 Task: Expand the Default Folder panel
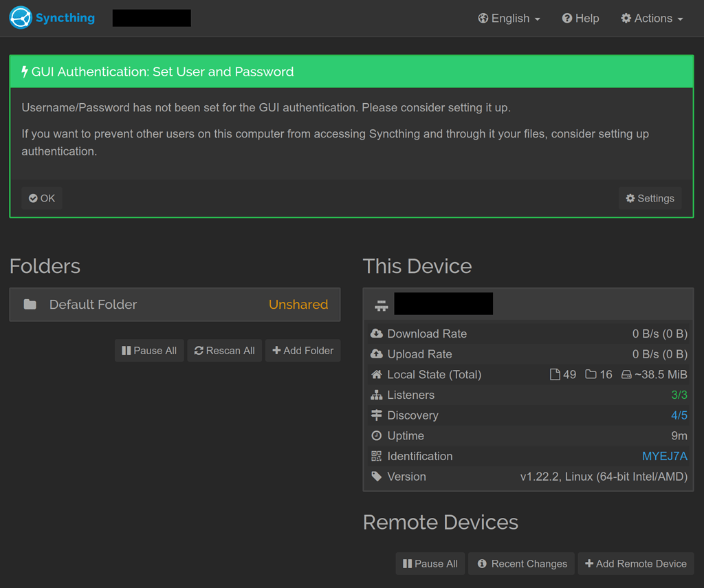coord(175,305)
